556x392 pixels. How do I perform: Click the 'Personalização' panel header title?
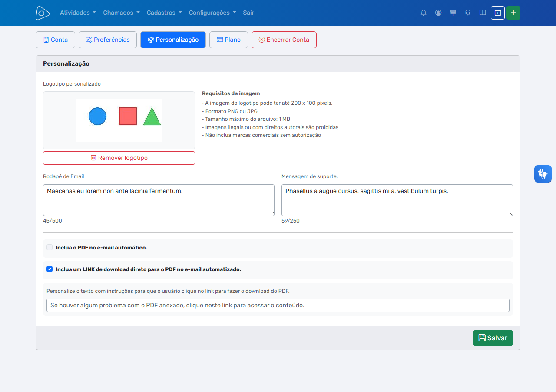coord(66,63)
